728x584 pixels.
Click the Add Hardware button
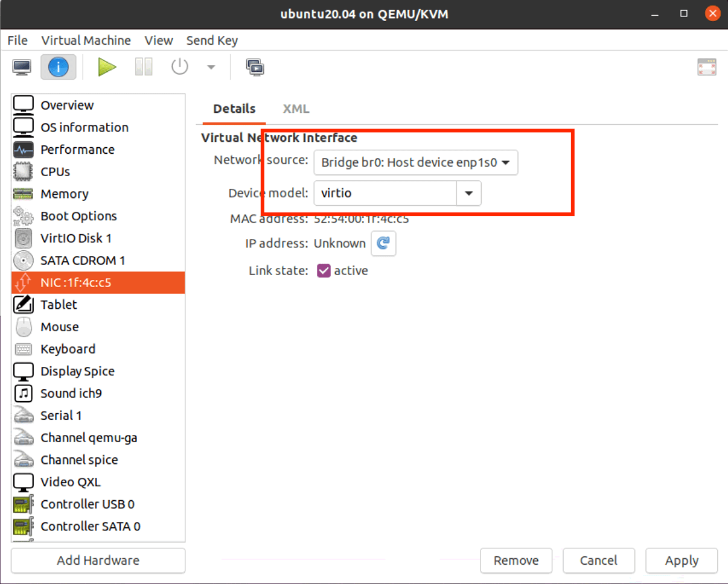(97, 560)
